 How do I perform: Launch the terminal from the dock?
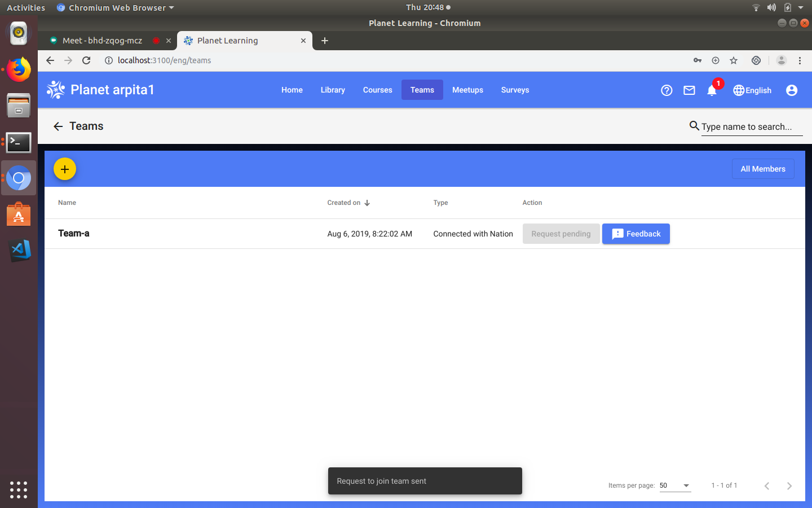click(19, 143)
